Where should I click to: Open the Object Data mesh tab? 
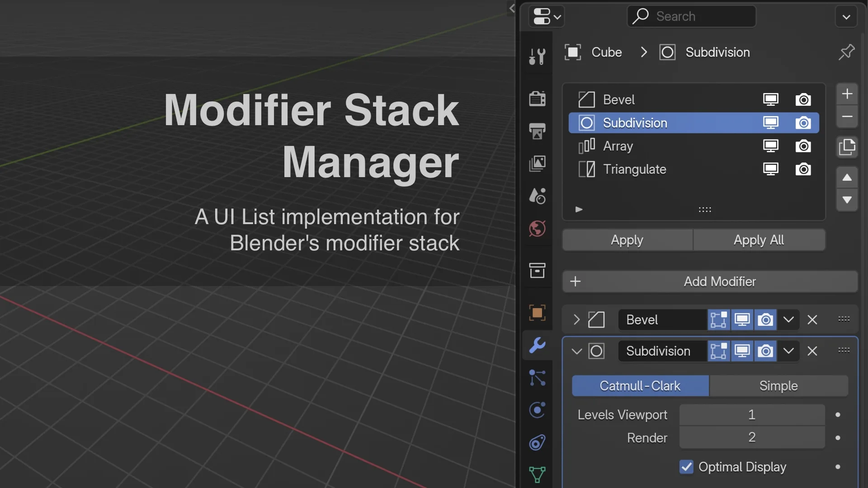pyautogui.click(x=537, y=475)
